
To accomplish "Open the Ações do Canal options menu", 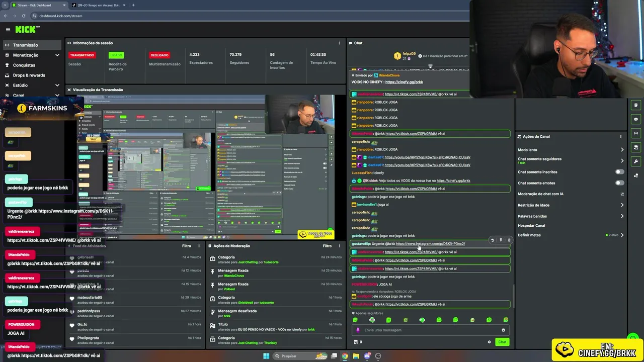I will click(x=621, y=136).
